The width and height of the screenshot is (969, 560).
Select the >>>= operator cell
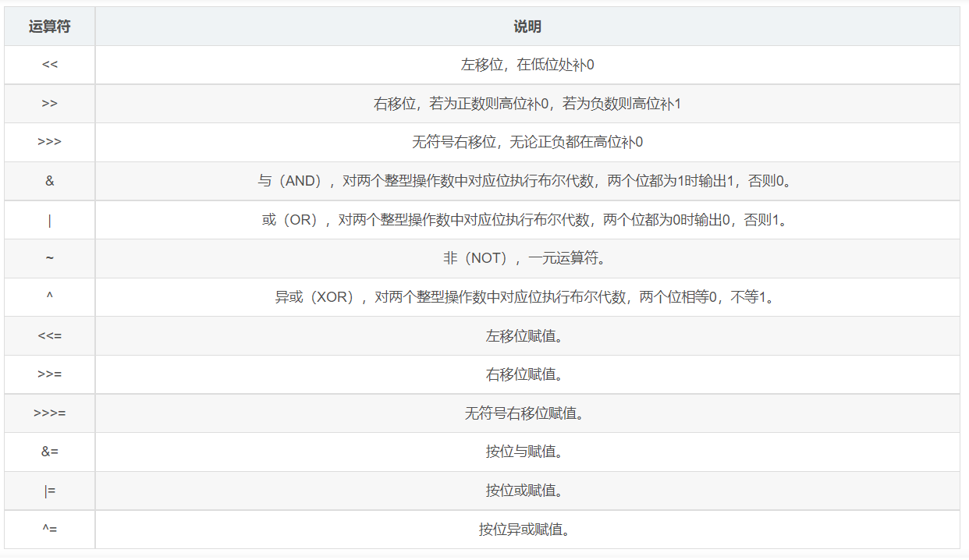click(50, 413)
